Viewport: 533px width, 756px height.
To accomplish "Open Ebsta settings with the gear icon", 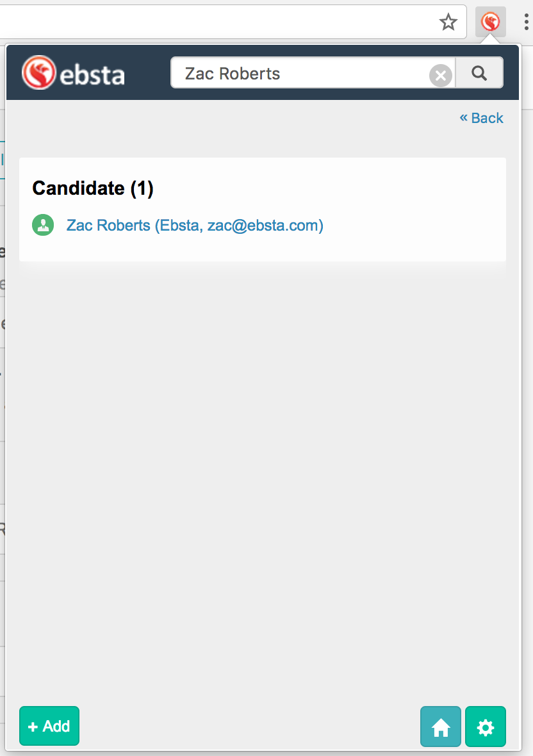I will (486, 727).
